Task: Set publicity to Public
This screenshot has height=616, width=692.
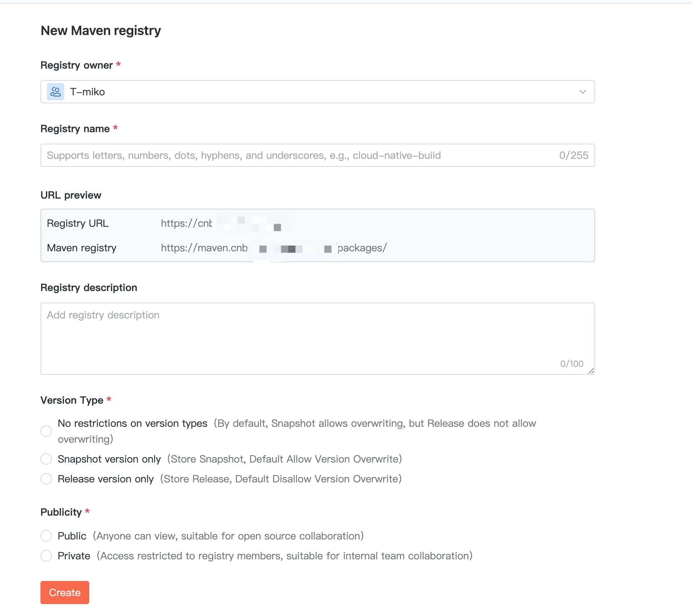Action: click(46, 536)
